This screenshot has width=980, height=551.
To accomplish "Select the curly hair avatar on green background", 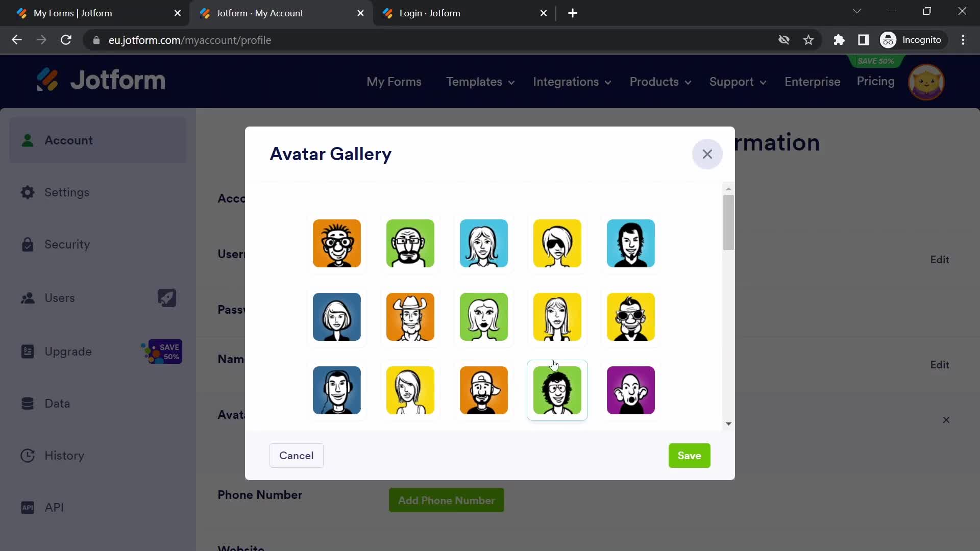I will point(558,390).
